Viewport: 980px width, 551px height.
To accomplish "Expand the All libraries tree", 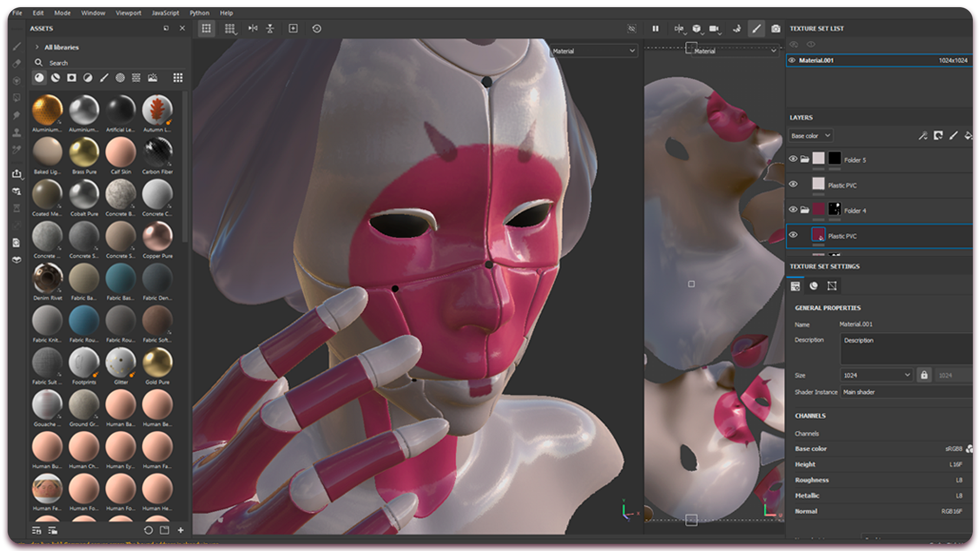I will (37, 47).
